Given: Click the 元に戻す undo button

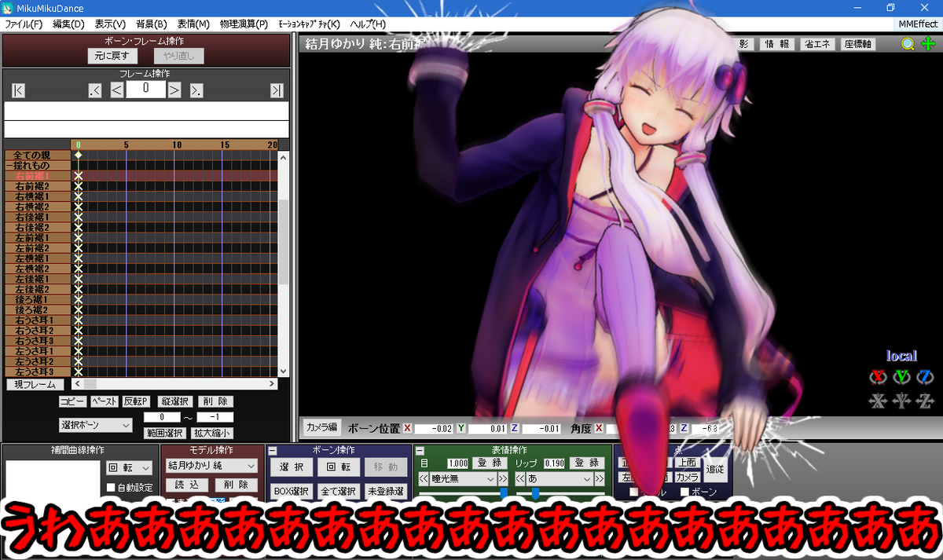Looking at the screenshot, I should tap(113, 56).
